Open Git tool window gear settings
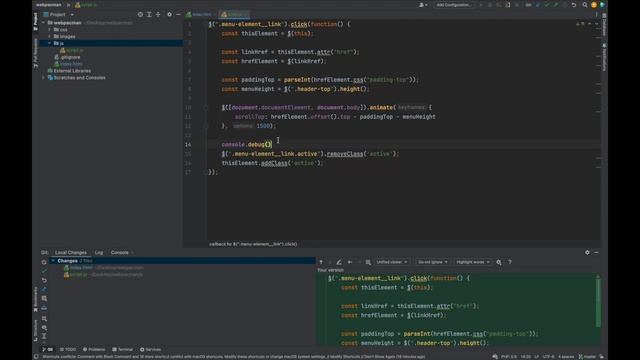Screen dimensions: 640x360 point(587,253)
